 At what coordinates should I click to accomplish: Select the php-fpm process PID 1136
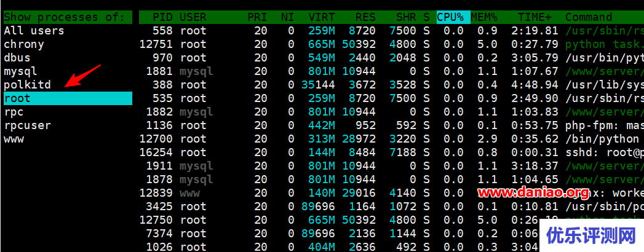click(391, 125)
